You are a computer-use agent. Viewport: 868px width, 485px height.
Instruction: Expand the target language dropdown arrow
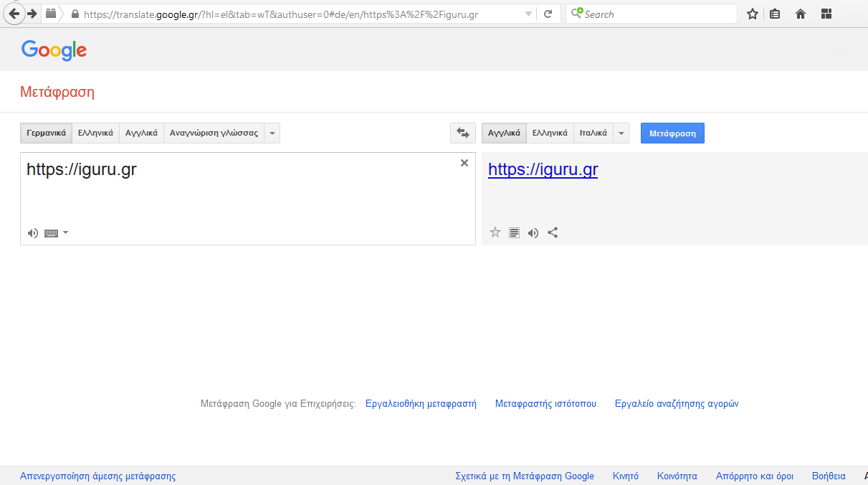point(621,133)
